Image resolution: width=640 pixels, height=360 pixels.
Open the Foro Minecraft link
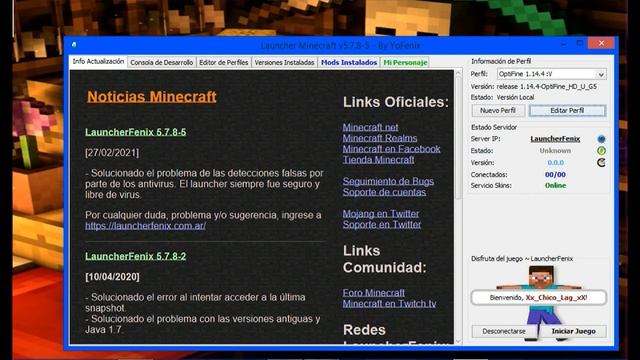pyautogui.click(x=373, y=293)
